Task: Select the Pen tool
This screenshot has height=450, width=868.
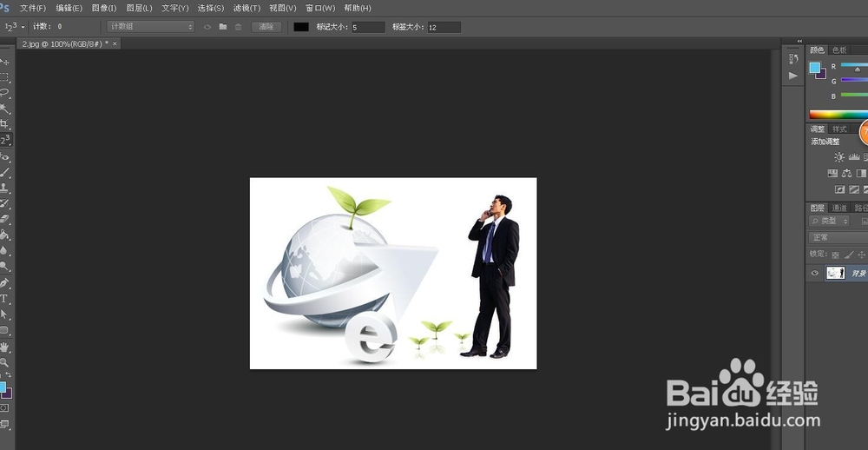Action: pos(4,283)
